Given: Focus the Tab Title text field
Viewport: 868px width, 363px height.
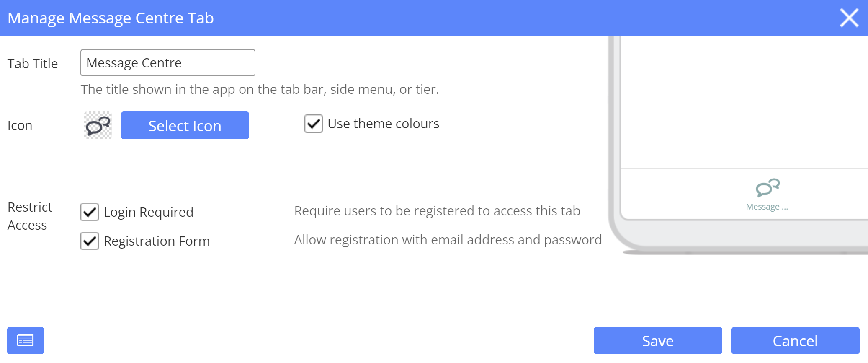Looking at the screenshot, I should coord(167,63).
